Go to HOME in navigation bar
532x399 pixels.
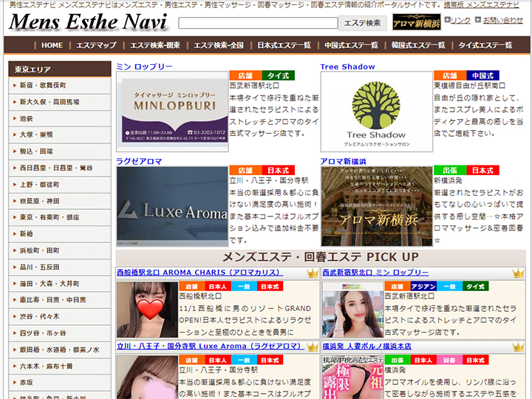52,45
